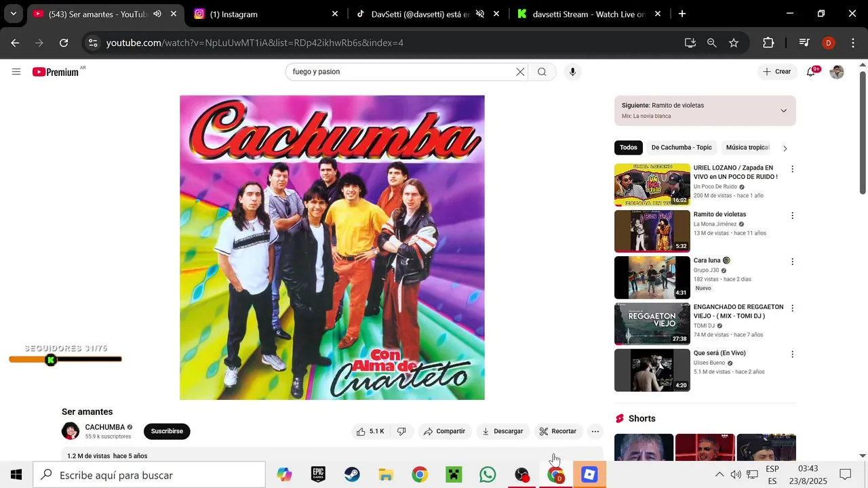Open options for URIEL LOZANO video

[x=792, y=169]
